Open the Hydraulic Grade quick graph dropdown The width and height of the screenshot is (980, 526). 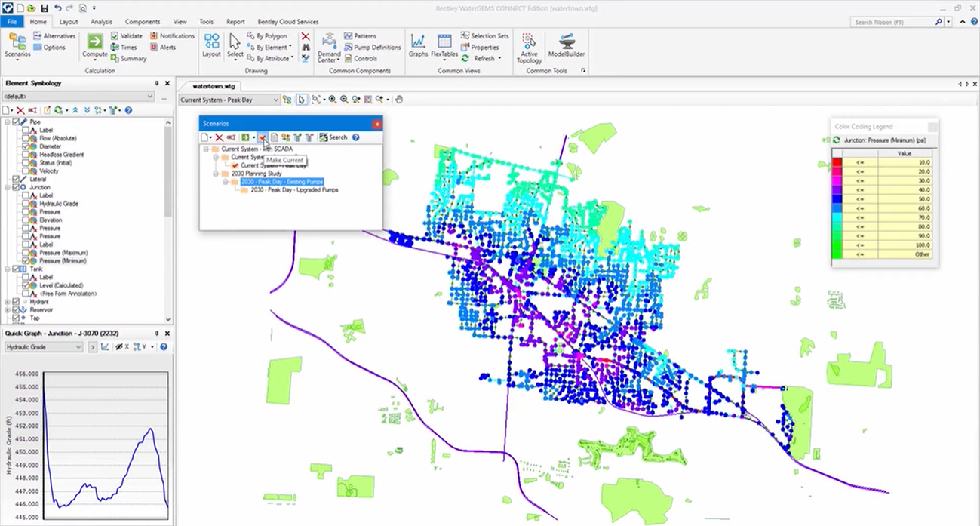coord(78,347)
